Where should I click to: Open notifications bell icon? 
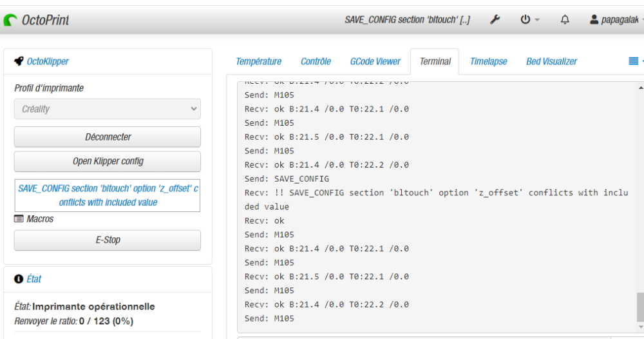tap(565, 19)
